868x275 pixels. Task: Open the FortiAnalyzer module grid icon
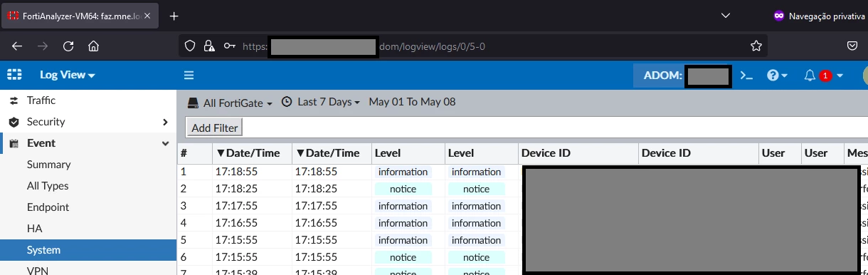(x=15, y=75)
